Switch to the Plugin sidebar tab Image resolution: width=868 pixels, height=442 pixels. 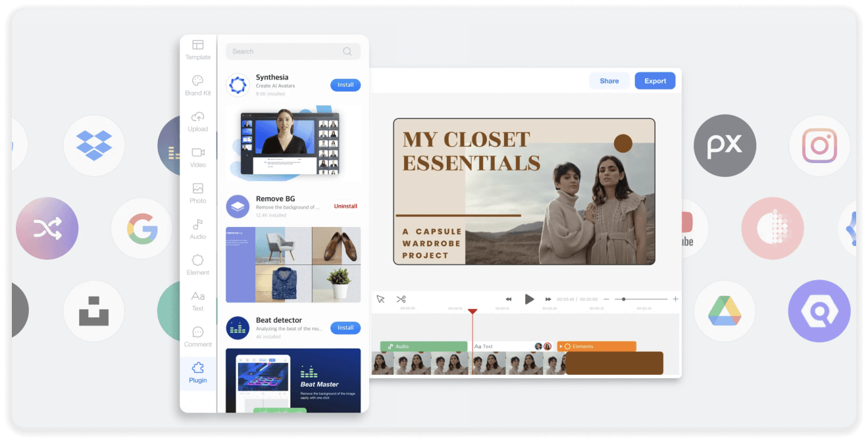point(197,373)
